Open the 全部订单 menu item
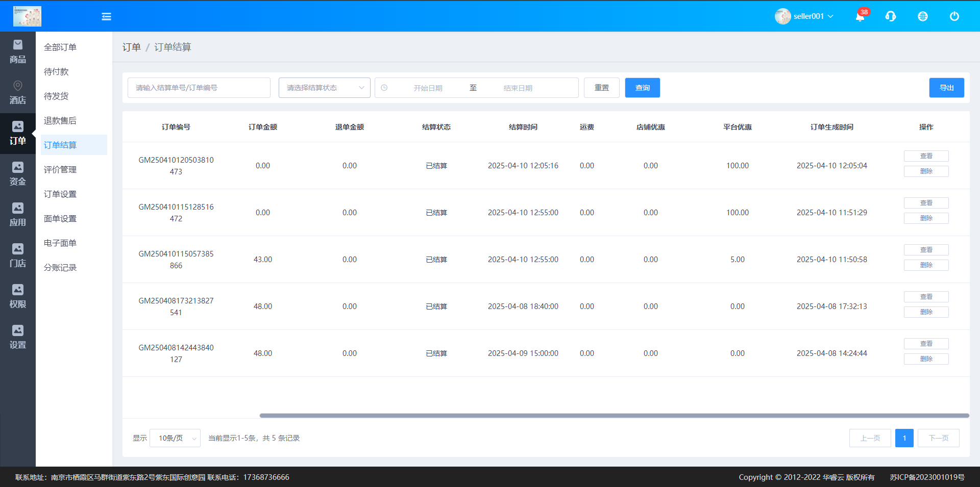The width and height of the screenshot is (980, 487). pos(60,47)
